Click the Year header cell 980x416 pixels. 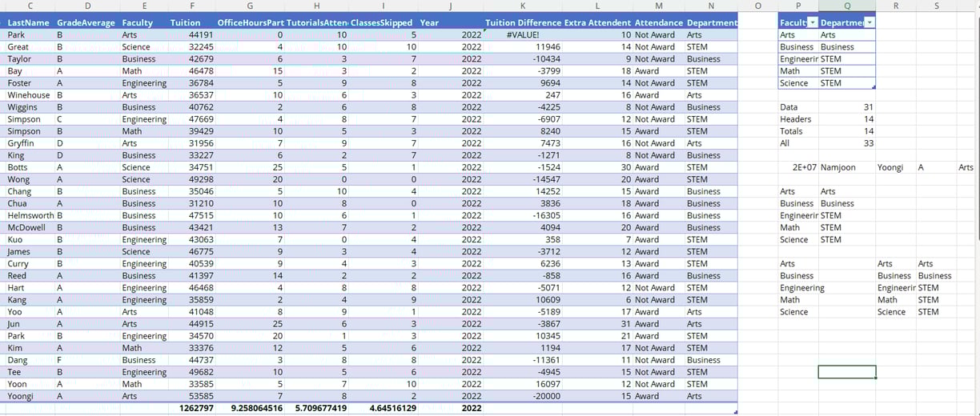click(x=451, y=23)
